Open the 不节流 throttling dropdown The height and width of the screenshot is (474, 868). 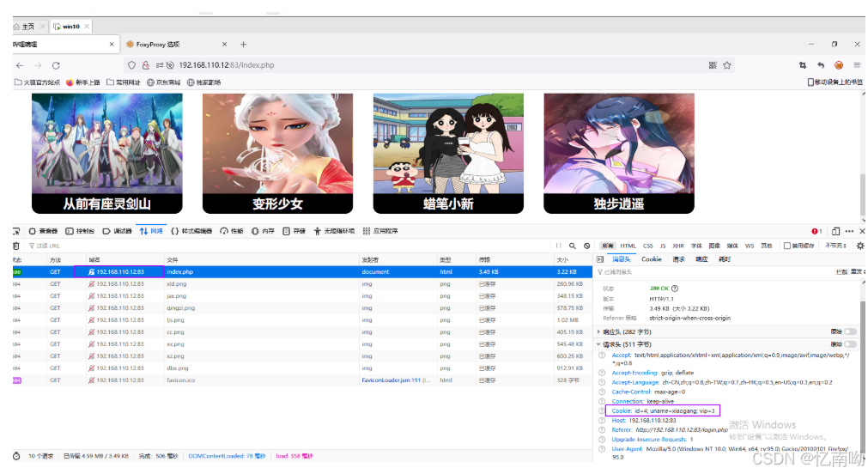[x=836, y=246]
